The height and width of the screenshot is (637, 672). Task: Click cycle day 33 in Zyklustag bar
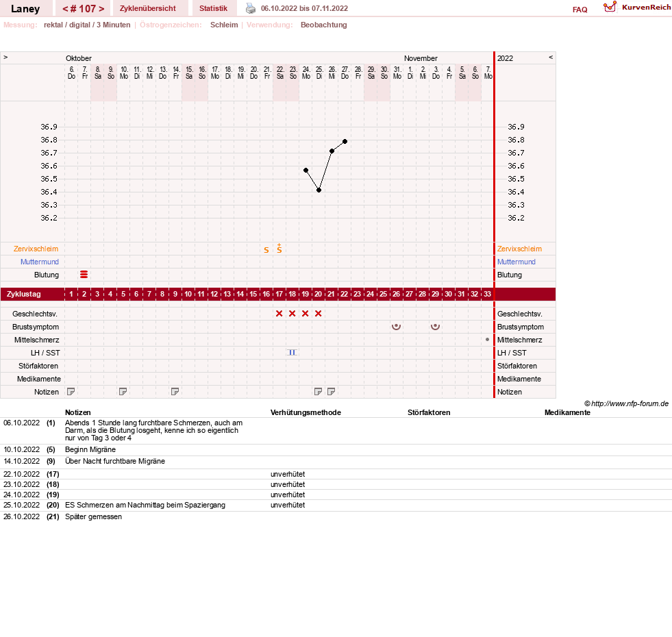(x=487, y=294)
